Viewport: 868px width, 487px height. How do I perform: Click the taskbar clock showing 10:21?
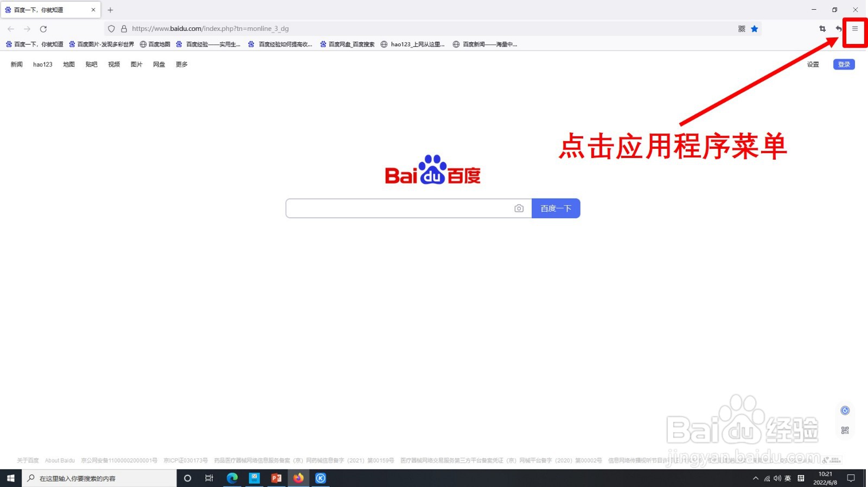[x=825, y=478]
